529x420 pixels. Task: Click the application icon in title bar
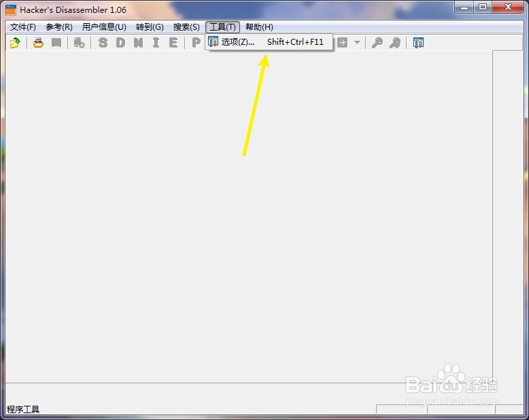coord(11,10)
